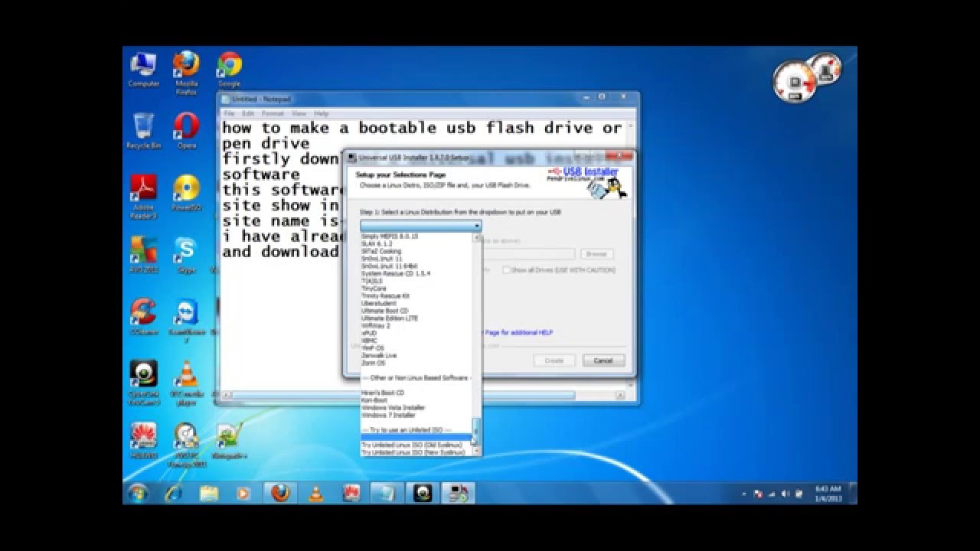980x551 pixels.
Task: Switch to USB Installer taskbar button
Action: (458, 493)
